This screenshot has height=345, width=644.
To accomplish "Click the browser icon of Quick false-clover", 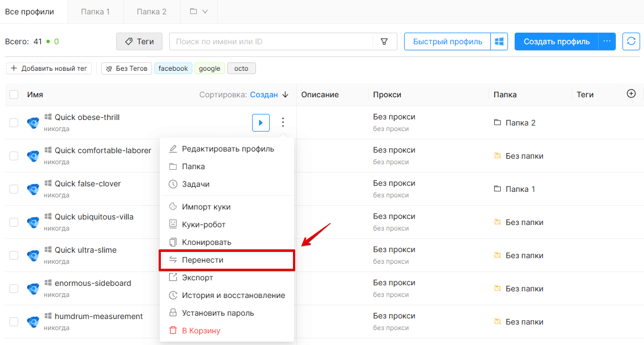I will [33, 189].
